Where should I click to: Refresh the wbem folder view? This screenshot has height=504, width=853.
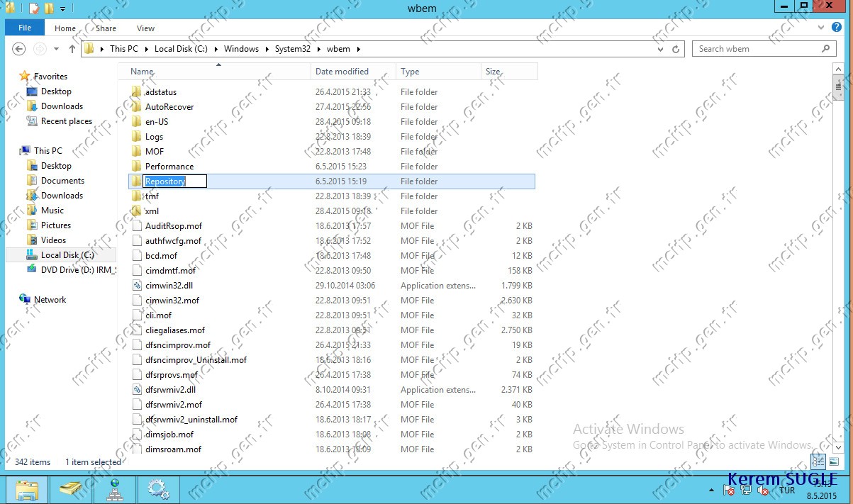(676, 49)
